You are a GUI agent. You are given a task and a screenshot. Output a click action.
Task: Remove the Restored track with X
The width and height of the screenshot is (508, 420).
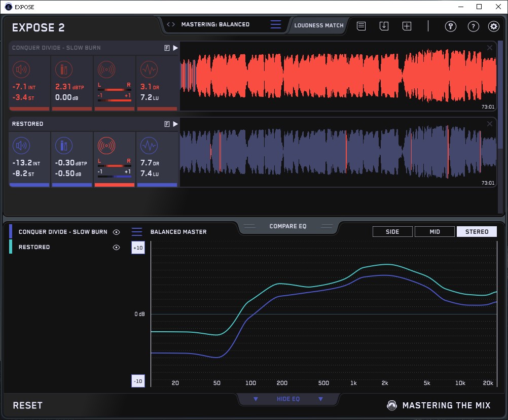pos(490,124)
